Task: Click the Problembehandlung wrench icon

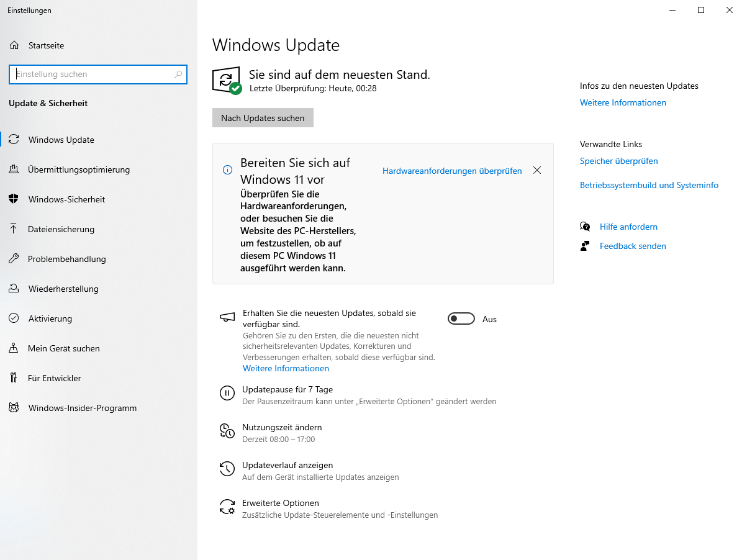Action: pos(14,259)
